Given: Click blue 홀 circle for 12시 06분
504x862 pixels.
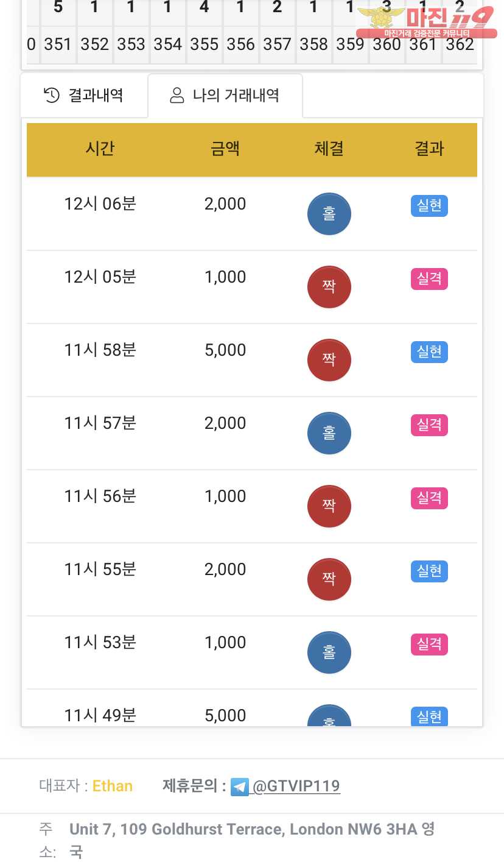Looking at the screenshot, I should pyautogui.click(x=329, y=214).
